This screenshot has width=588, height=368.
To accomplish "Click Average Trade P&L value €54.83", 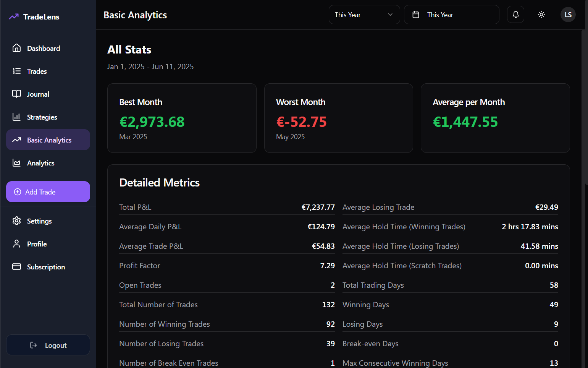I will (323, 246).
